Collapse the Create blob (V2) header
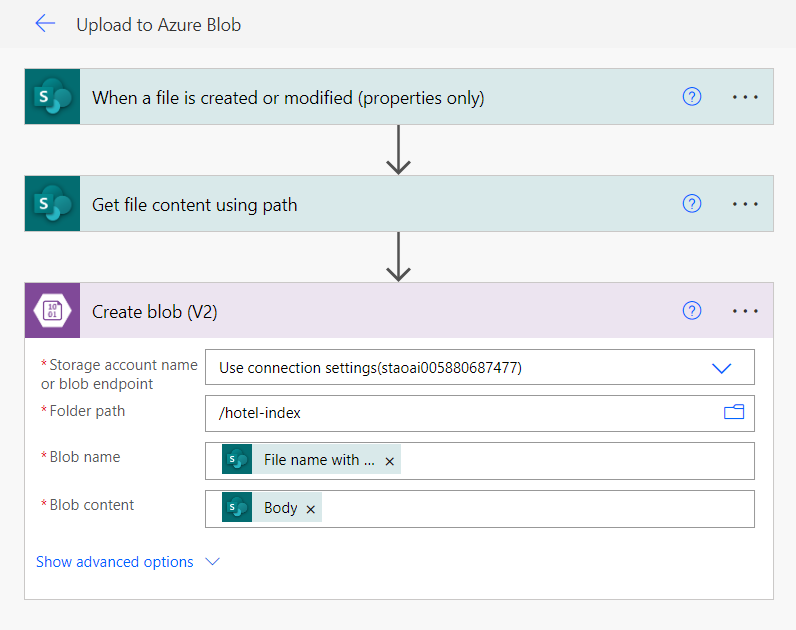 pos(400,312)
